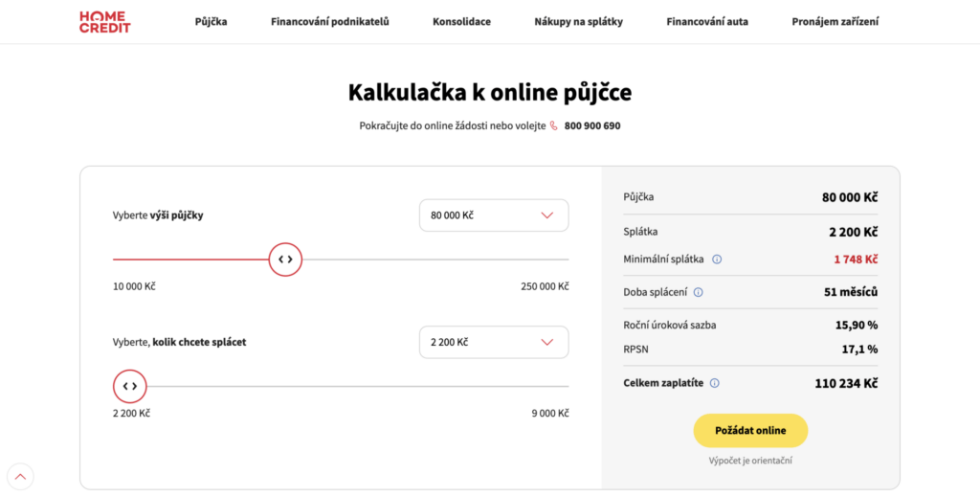Click phone number 800 900 690
980x497 pixels.
592,125
